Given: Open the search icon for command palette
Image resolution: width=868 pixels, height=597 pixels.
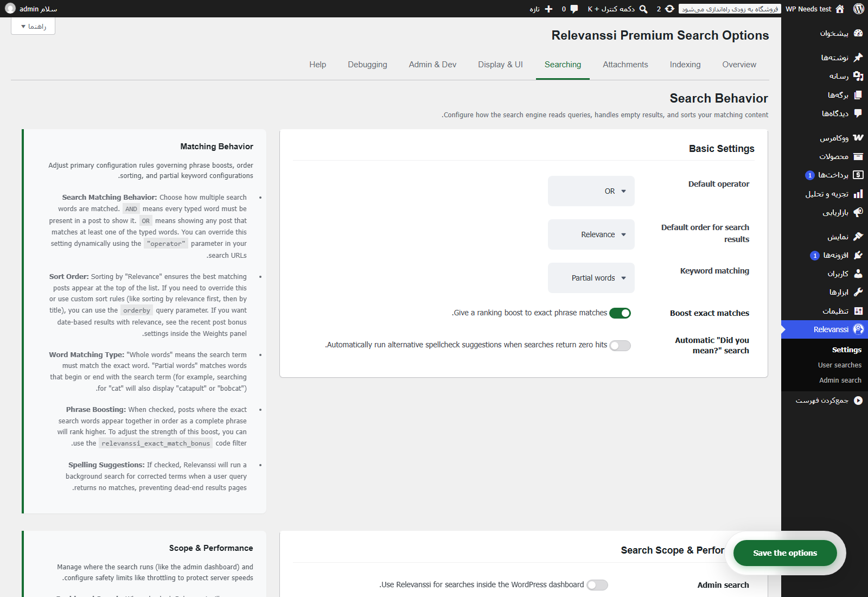Looking at the screenshot, I should (643, 9).
